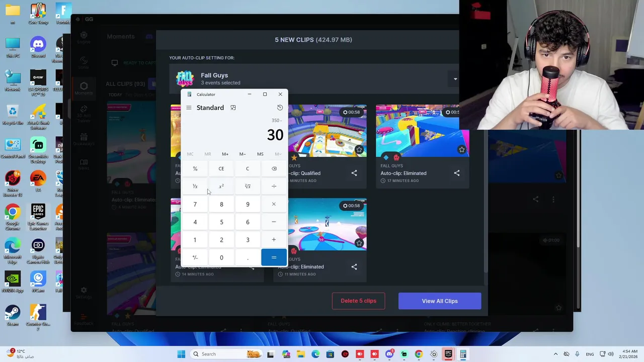Image resolution: width=644 pixels, height=362 pixels.
Task: Click the multiply operator key
Action: (274, 204)
